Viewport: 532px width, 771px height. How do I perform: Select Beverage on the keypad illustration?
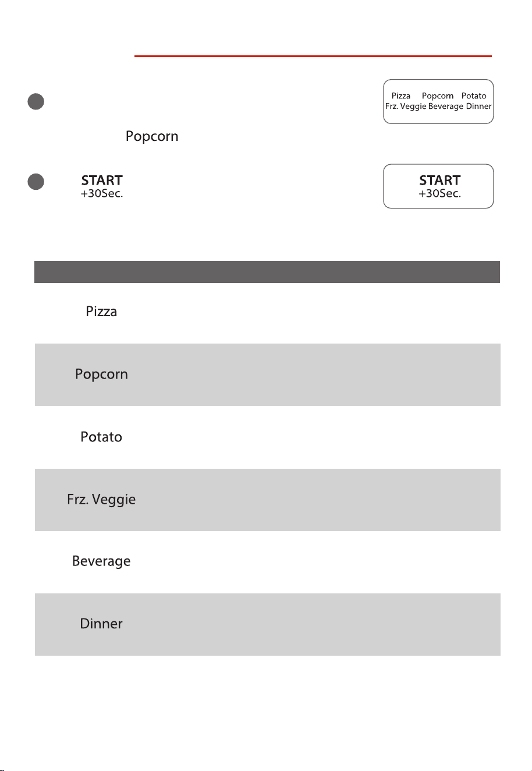pos(446,107)
